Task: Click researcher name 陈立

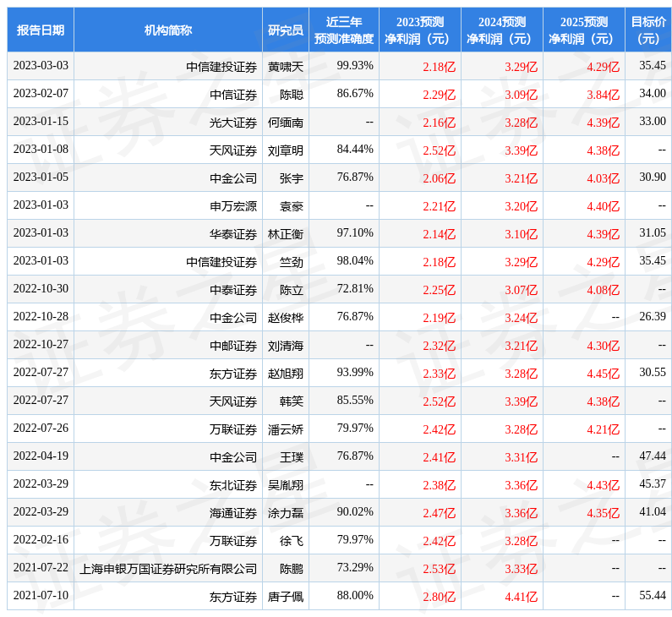Action: click(x=292, y=290)
